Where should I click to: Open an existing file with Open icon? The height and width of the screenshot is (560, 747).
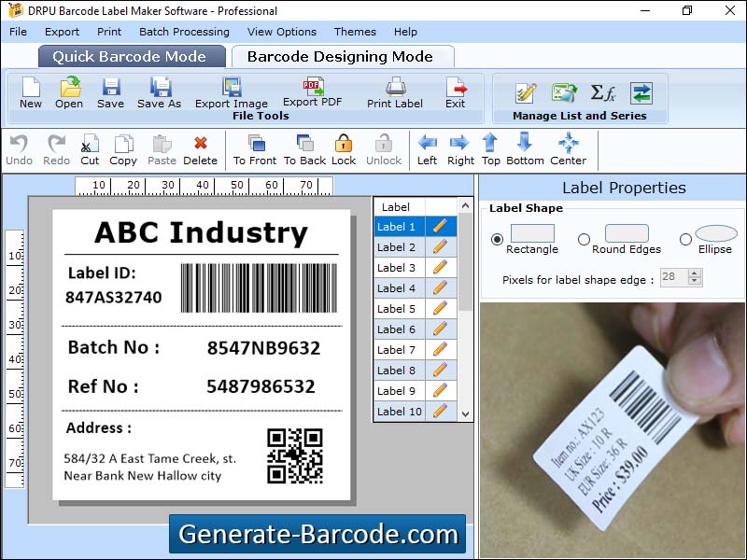click(x=68, y=92)
